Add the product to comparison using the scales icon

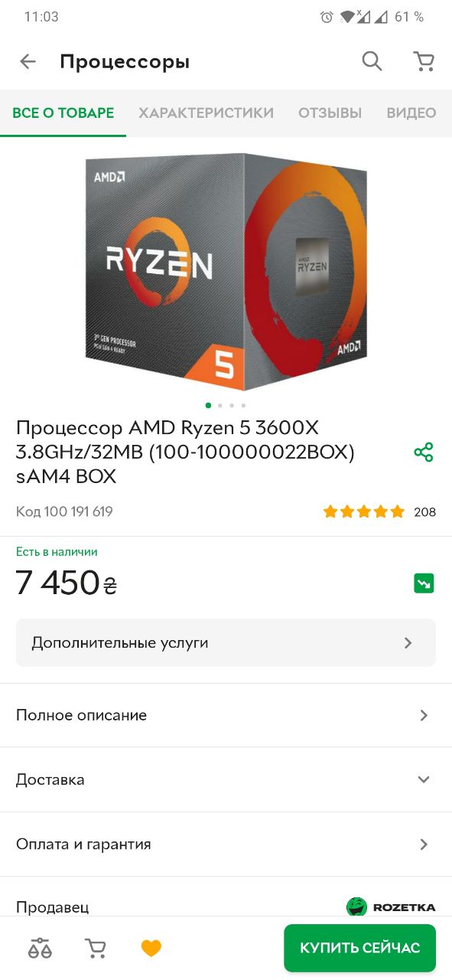coord(41,949)
